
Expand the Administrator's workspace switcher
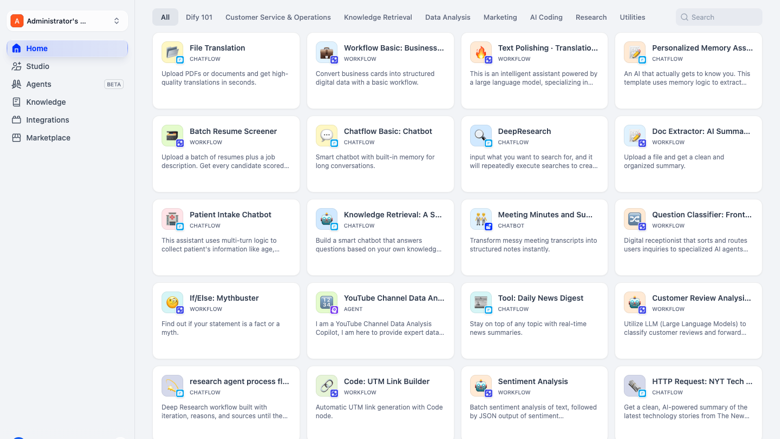point(67,21)
